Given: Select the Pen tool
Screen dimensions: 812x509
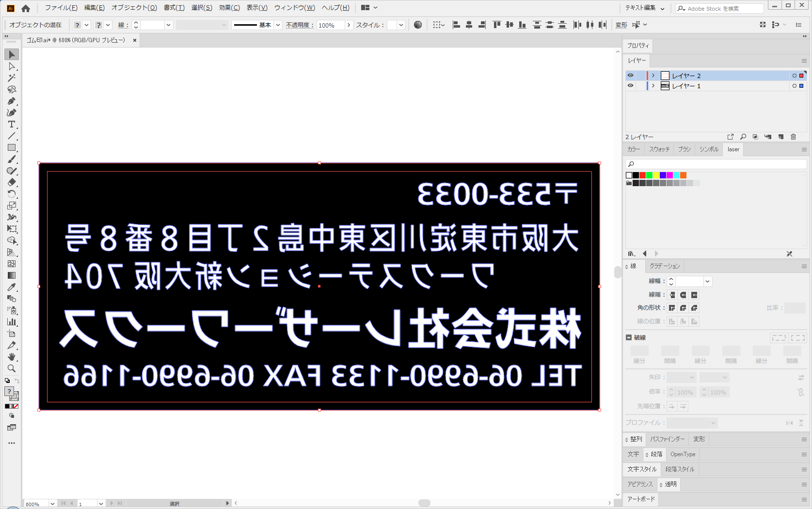Looking at the screenshot, I should pyautogui.click(x=12, y=101).
